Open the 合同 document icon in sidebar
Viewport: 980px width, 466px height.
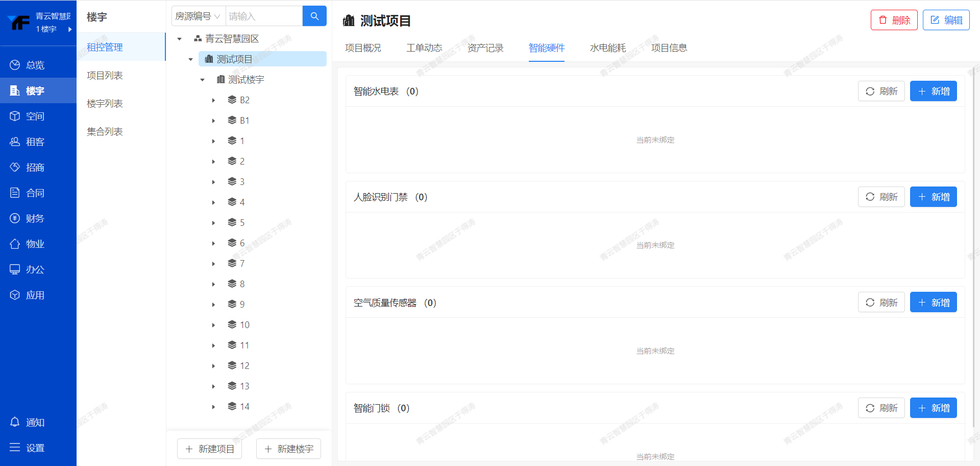click(15, 193)
